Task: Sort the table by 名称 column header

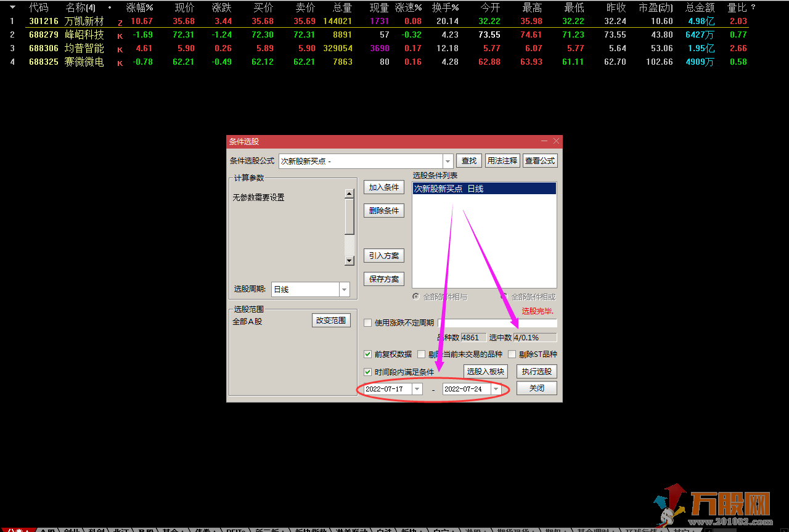Action: (81, 7)
